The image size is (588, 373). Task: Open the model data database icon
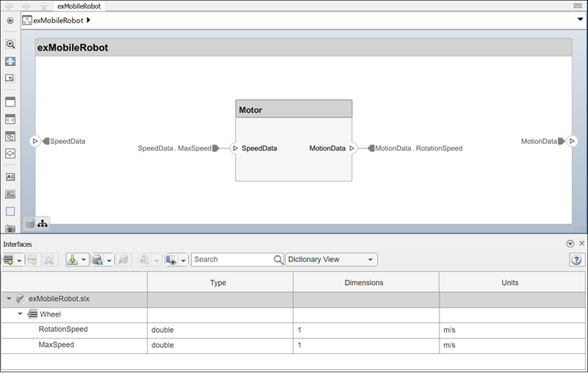coord(30,223)
